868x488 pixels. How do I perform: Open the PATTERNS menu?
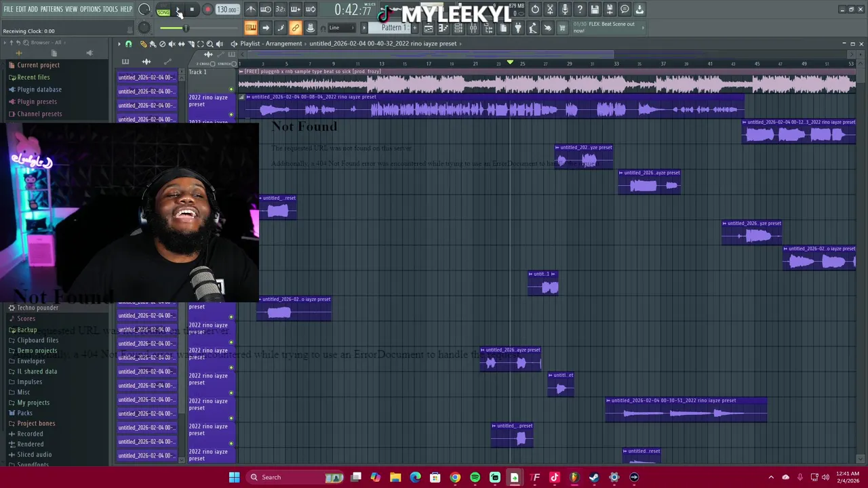[52, 9]
